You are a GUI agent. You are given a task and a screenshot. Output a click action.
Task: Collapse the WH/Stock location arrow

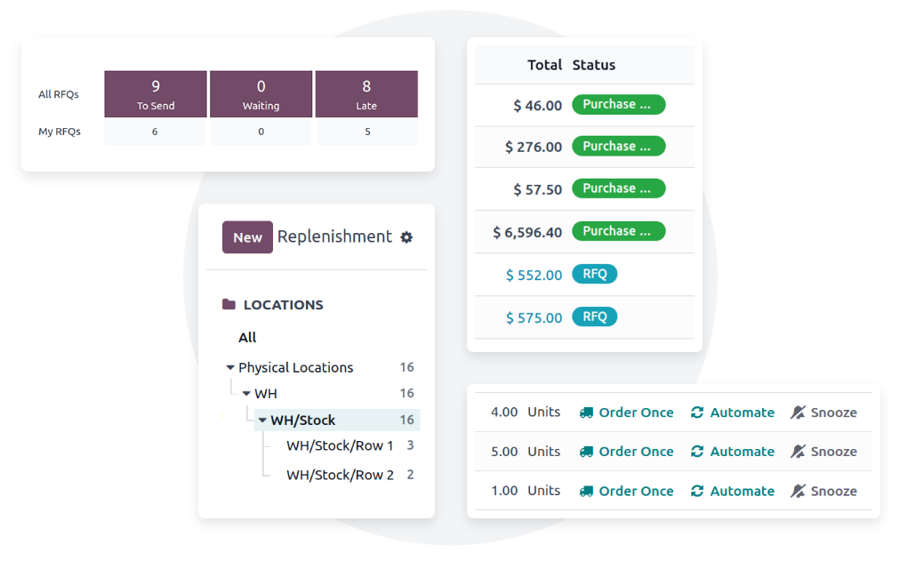coord(262,420)
